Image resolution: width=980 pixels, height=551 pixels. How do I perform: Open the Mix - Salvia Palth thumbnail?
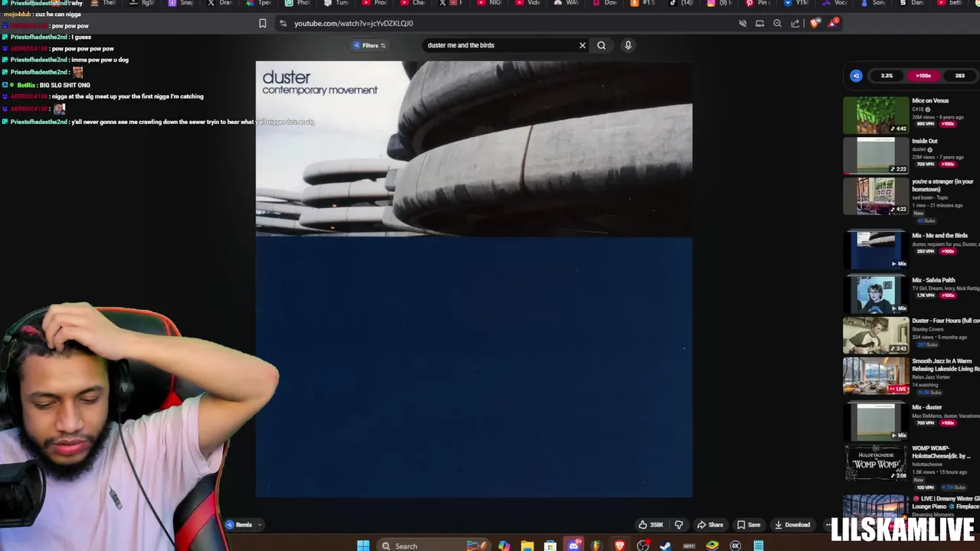(876, 295)
